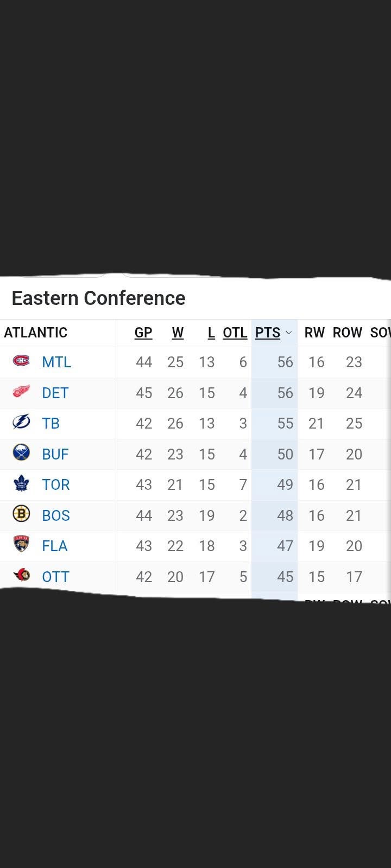This screenshot has width=391, height=868.
Task: Click the ROW column header
Action: pos(348,333)
